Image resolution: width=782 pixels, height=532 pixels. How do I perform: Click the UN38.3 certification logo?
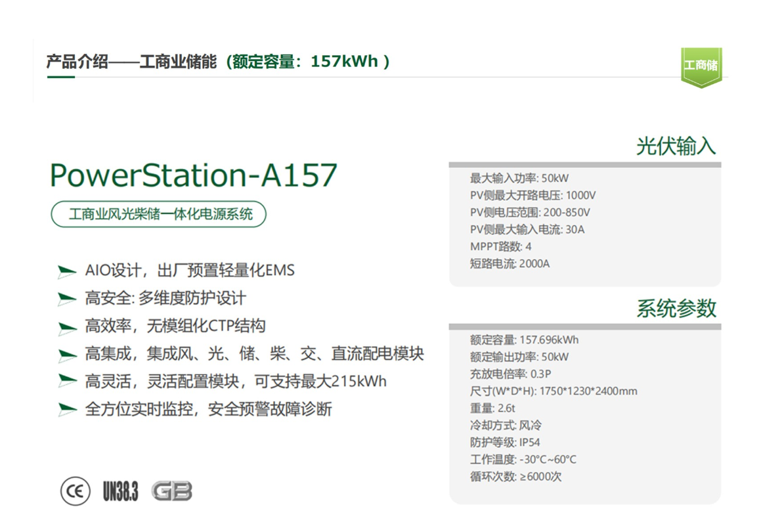click(120, 491)
